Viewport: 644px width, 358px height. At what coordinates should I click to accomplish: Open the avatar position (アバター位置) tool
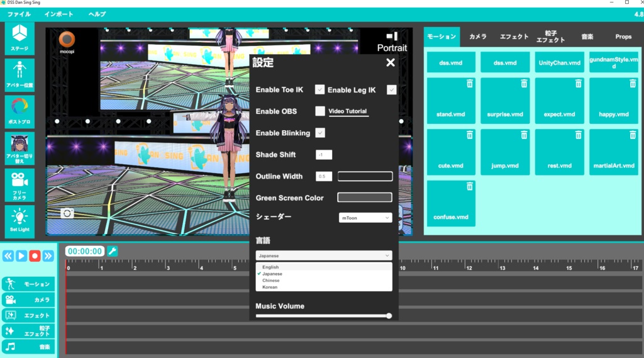click(19, 75)
